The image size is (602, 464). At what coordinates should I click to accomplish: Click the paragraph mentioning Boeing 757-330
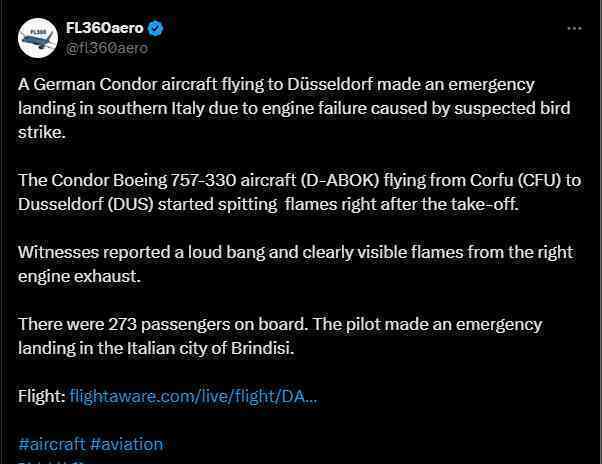299,192
